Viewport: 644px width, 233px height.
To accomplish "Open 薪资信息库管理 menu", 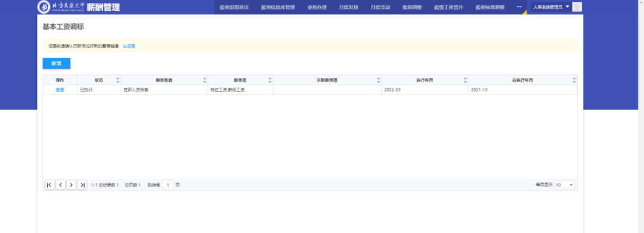I will (278, 7).
